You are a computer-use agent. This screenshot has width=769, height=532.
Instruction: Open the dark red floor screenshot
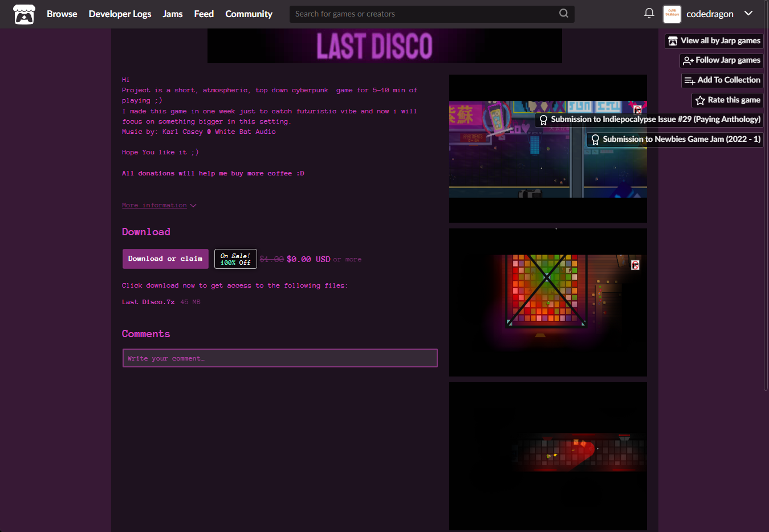tap(548, 456)
